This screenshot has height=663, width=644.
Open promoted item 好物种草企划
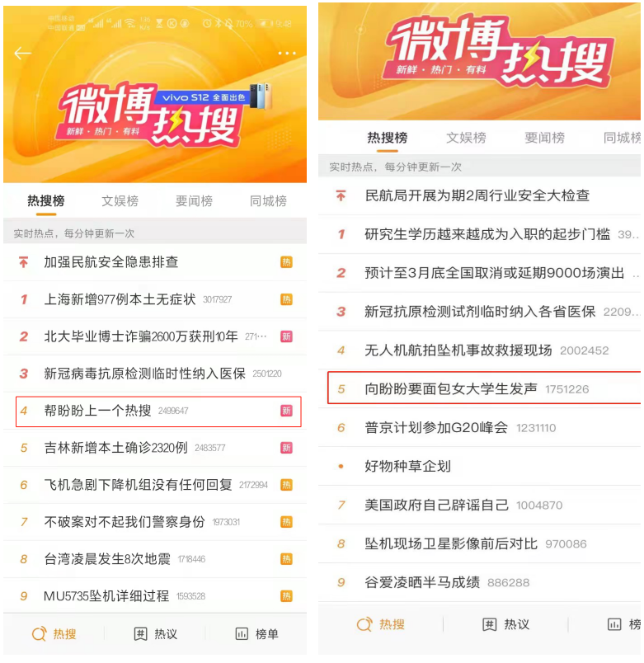pos(480,466)
